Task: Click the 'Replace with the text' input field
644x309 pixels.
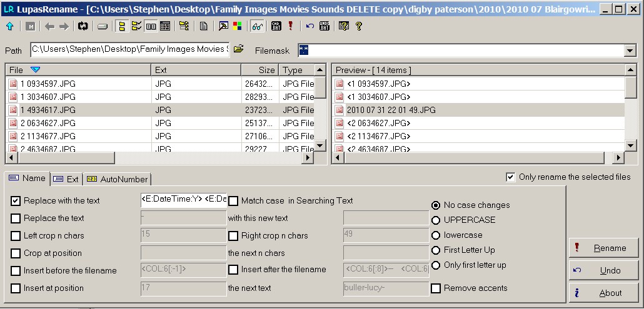Action: point(183,200)
